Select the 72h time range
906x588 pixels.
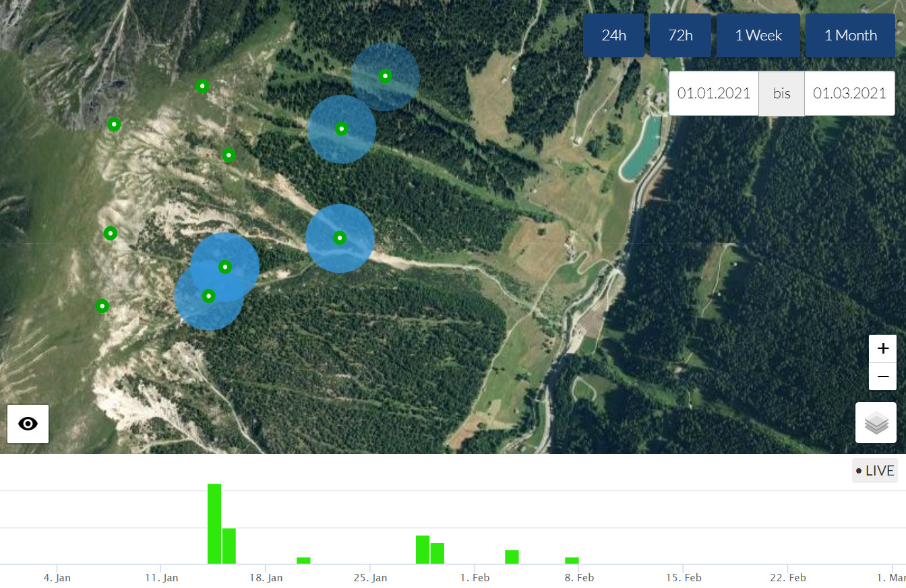680,35
